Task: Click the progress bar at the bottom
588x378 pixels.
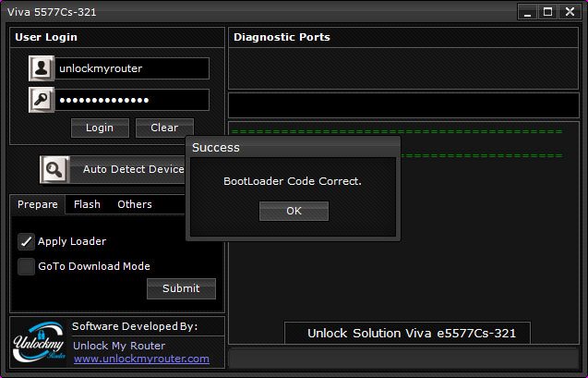Action: coord(403,358)
